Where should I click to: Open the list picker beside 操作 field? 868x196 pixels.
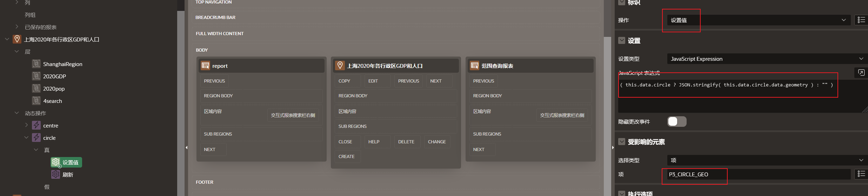(x=861, y=20)
